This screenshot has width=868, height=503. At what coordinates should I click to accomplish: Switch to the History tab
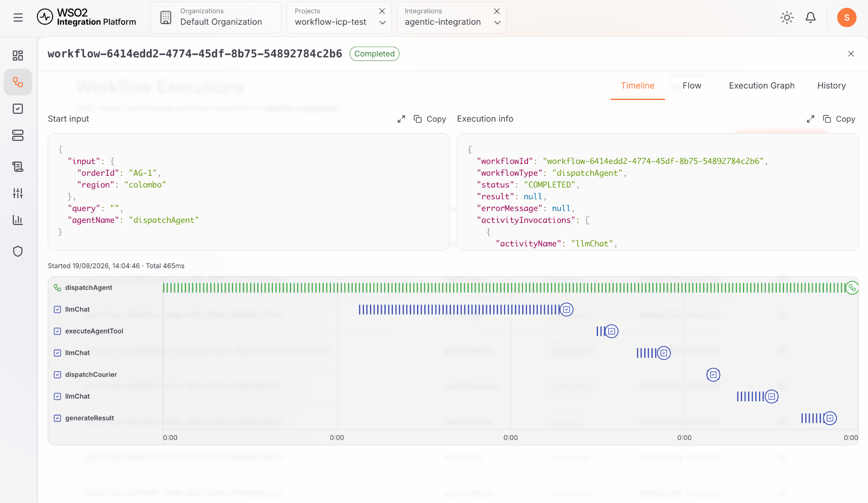pyautogui.click(x=831, y=86)
